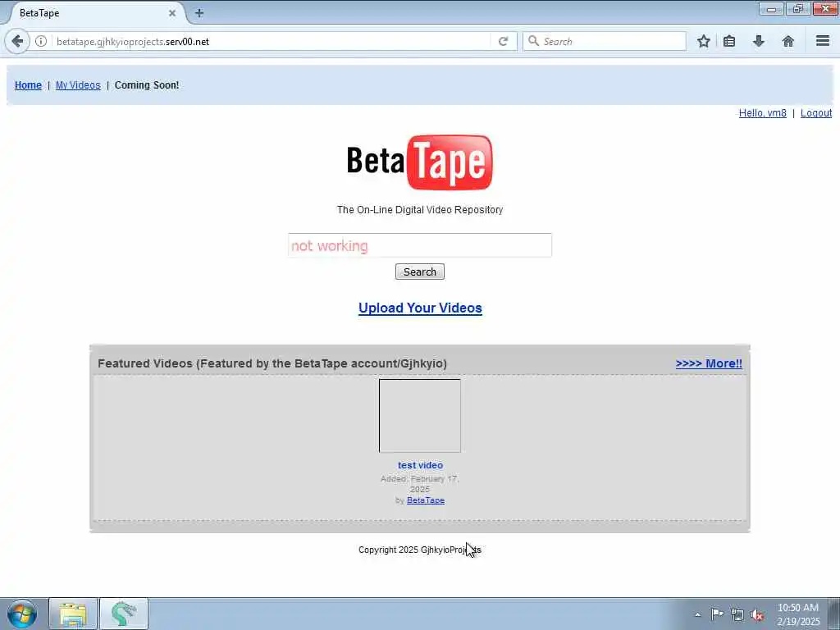The width and height of the screenshot is (840, 630).
Task: Open the muted volume tray icon
Action: click(x=757, y=615)
